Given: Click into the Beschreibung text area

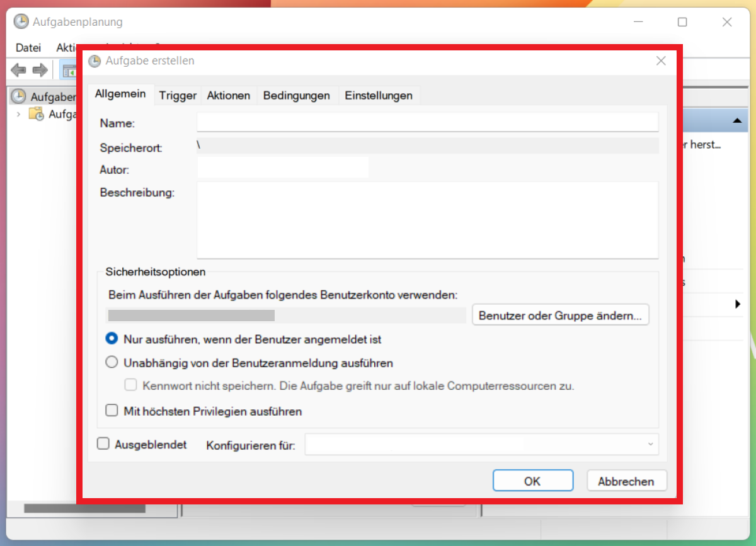Looking at the screenshot, I should (428, 220).
